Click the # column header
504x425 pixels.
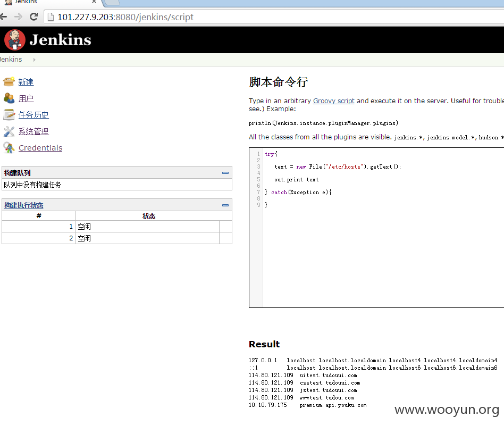39,216
